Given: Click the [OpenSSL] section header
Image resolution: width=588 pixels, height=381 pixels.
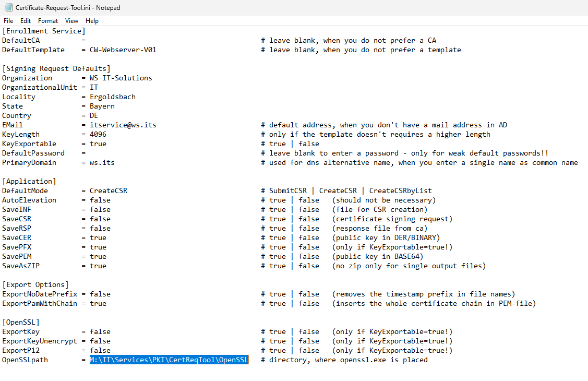Looking at the screenshot, I should point(21,322).
